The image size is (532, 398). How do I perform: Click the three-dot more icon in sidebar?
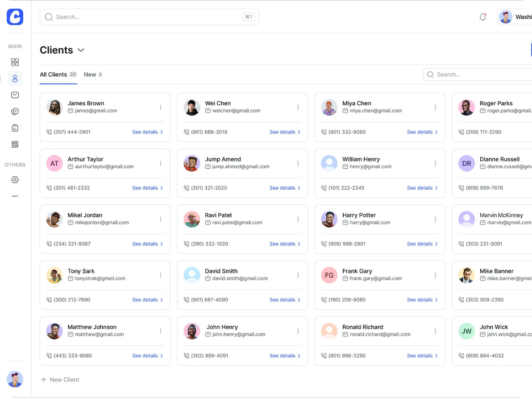pyautogui.click(x=15, y=196)
